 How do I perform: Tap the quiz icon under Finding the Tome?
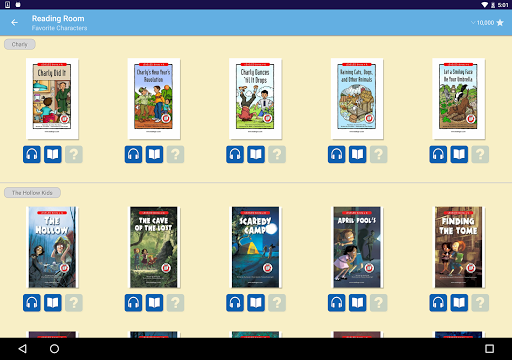[480, 303]
